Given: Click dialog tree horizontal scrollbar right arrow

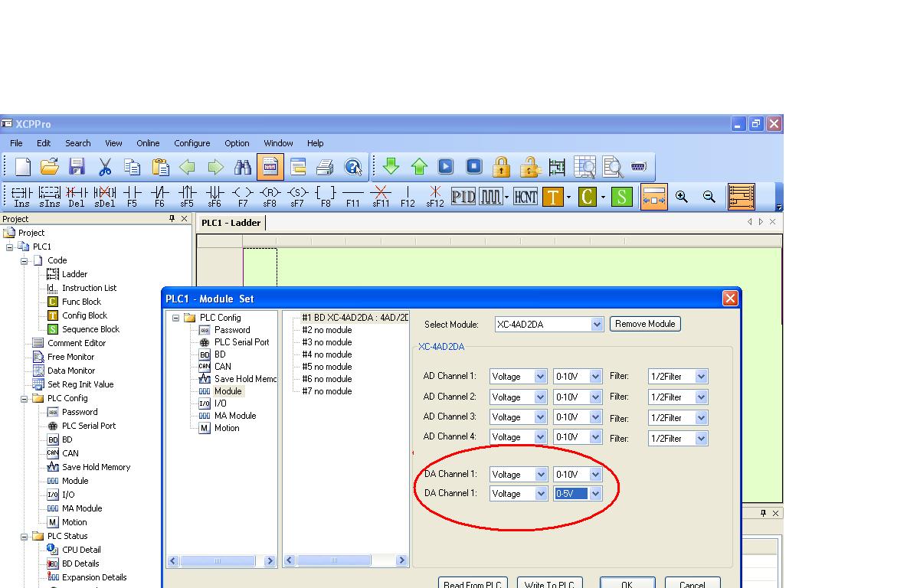Looking at the screenshot, I should pos(270,561).
